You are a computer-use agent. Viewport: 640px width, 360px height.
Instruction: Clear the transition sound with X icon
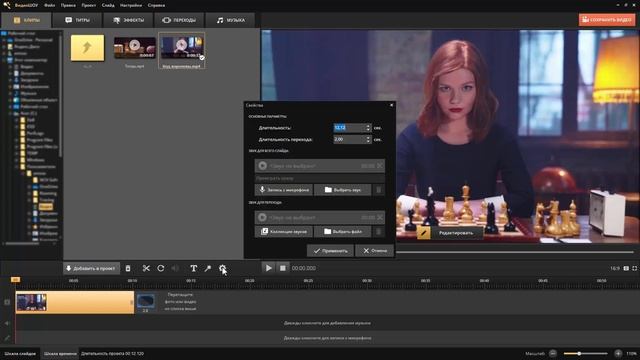(x=380, y=217)
